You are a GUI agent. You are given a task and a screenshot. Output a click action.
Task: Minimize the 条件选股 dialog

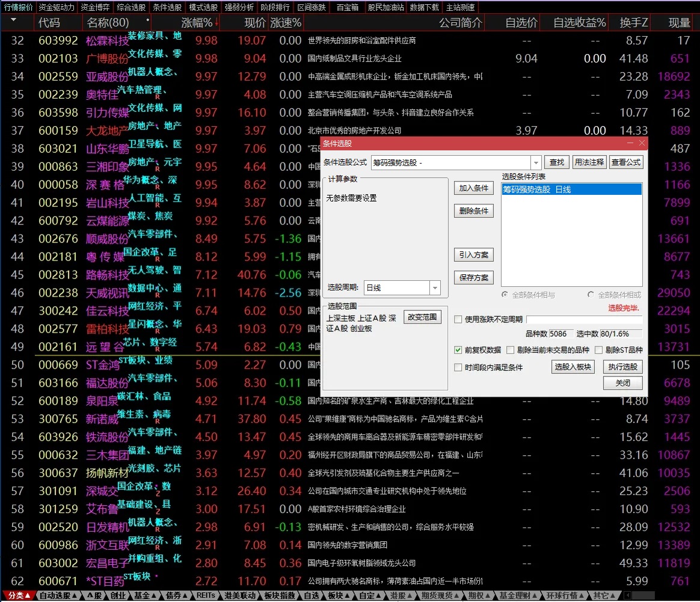630,143
